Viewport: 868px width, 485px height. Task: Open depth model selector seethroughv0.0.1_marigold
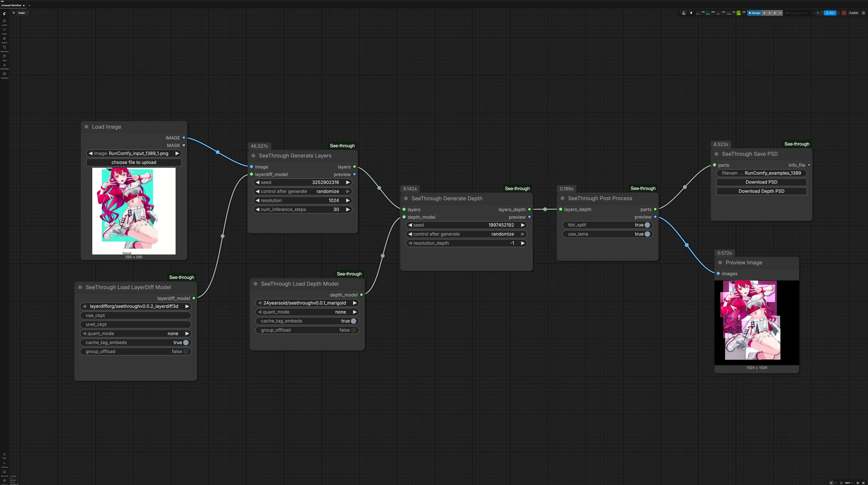[x=307, y=303]
